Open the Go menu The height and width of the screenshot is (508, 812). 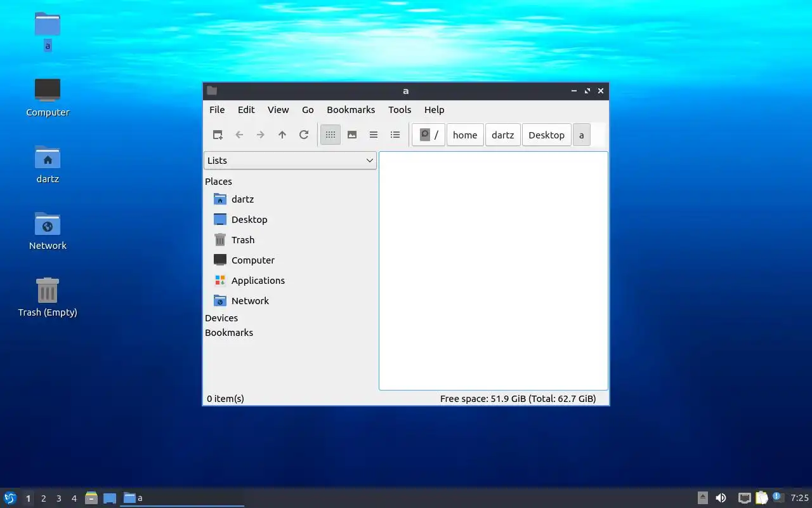(308, 110)
